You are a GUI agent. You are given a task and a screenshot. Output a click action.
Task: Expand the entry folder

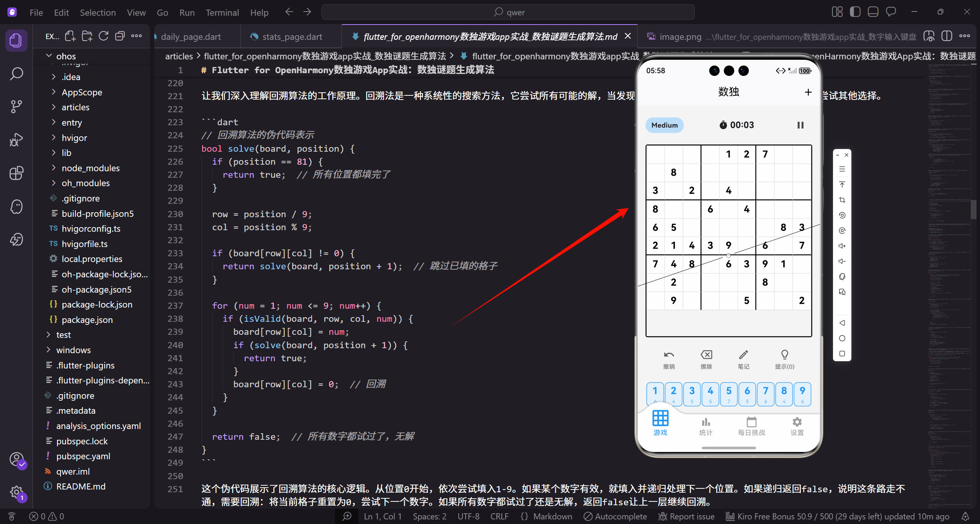click(x=54, y=123)
